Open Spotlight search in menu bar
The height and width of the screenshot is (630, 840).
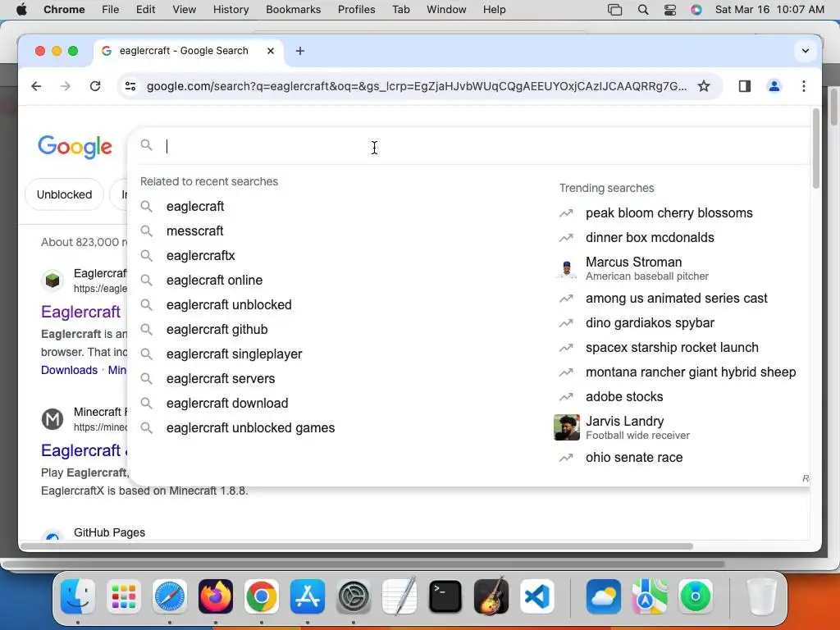[643, 10]
